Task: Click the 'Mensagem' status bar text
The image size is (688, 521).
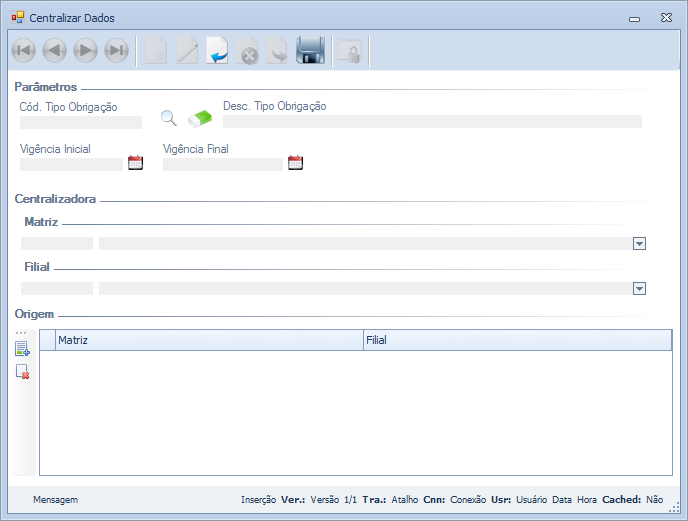Action: (x=56, y=499)
